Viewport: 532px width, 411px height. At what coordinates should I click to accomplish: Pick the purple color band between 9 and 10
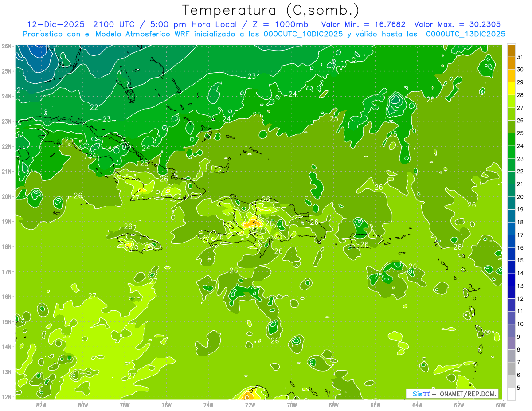pyautogui.click(x=511, y=331)
